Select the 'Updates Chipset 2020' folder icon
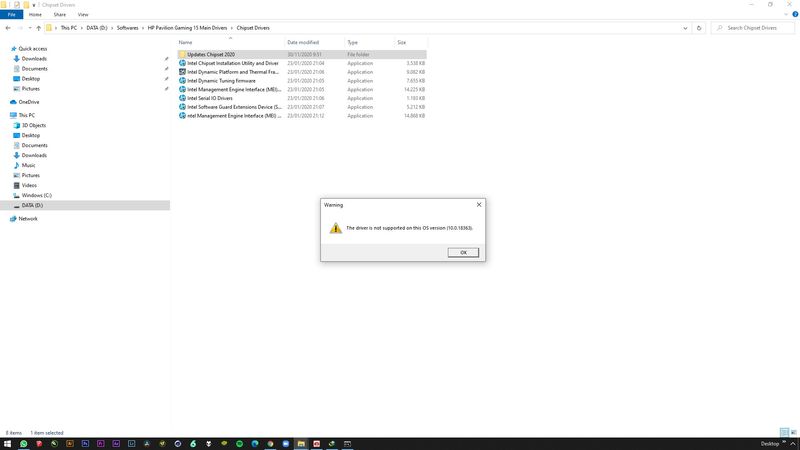Screen dimensions: 800x450 coord(182,55)
